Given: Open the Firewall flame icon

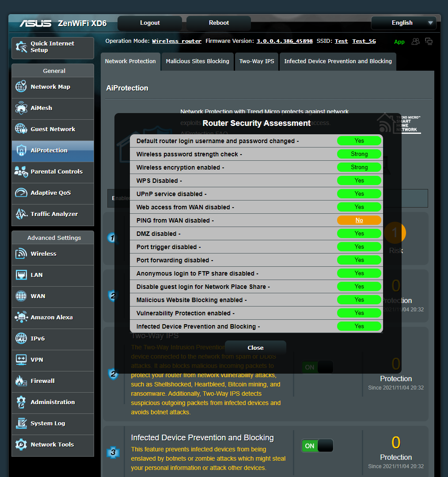Looking at the screenshot, I should point(21,381).
